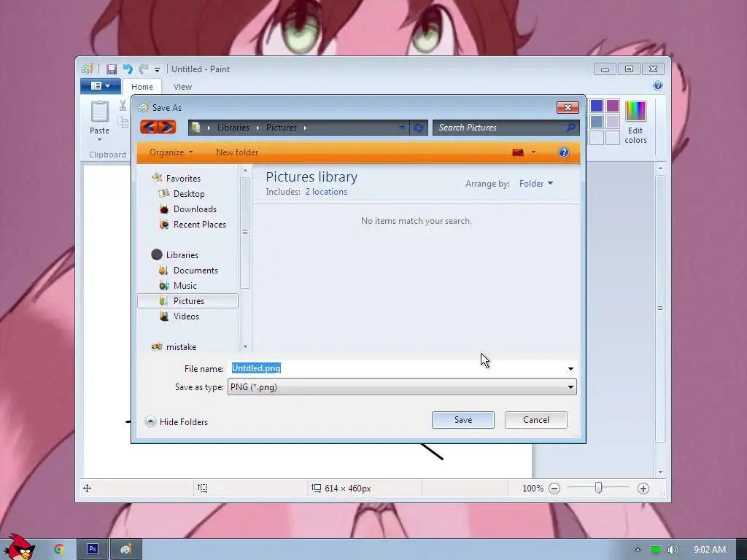747x560 pixels.
Task: Select the Videos library
Action: pos(186,316)
